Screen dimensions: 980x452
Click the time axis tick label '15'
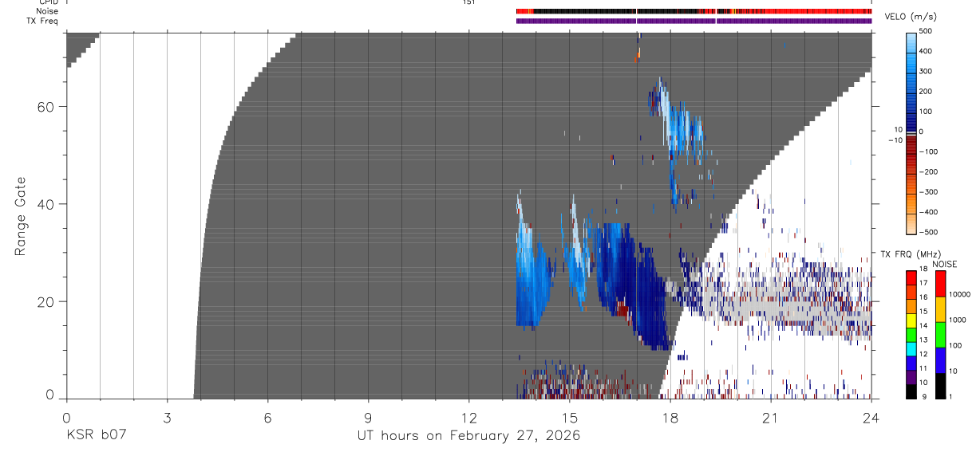point(569,417)
